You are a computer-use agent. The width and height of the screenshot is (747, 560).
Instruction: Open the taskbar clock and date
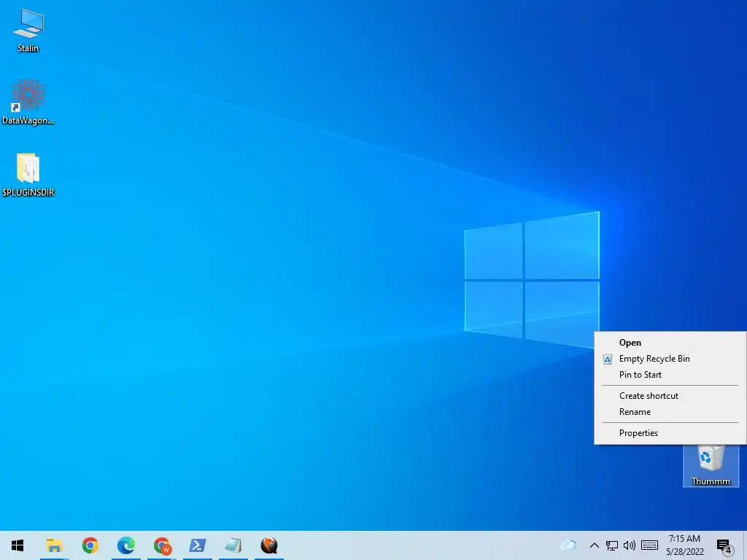pyautogui.click(x=684, y=545)
